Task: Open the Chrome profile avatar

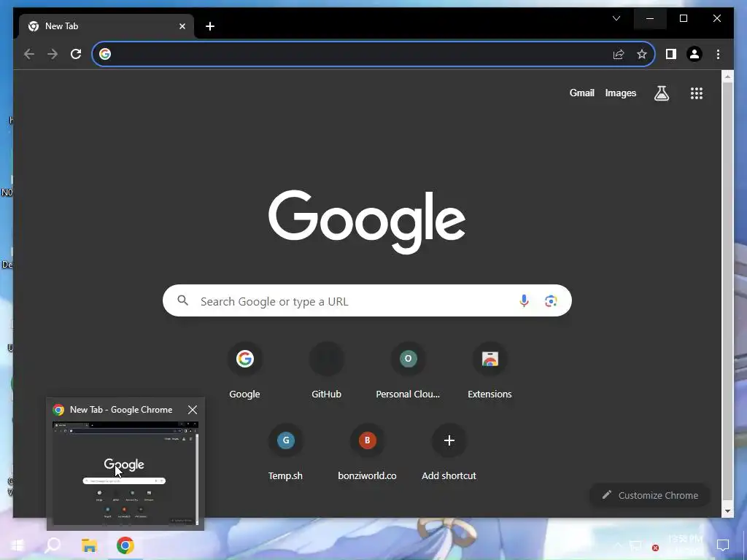Action: coord(694,54)
